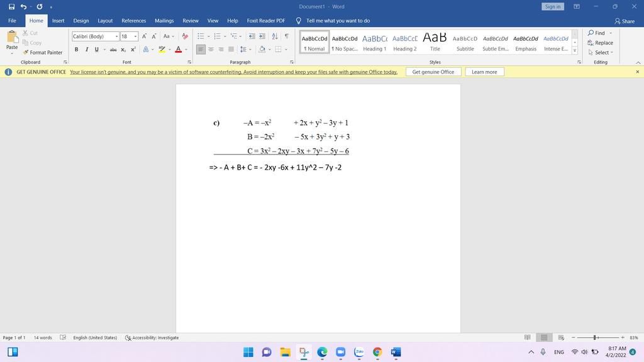Click the Sort icon in Paragraph group
Screen dimensions: 644x362
275,36
